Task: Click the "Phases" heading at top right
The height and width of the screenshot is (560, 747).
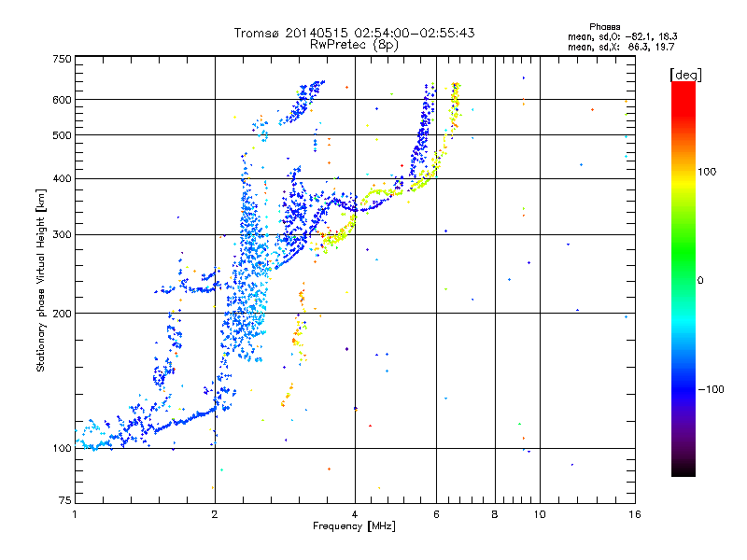Action: click(x=604, y=27)
